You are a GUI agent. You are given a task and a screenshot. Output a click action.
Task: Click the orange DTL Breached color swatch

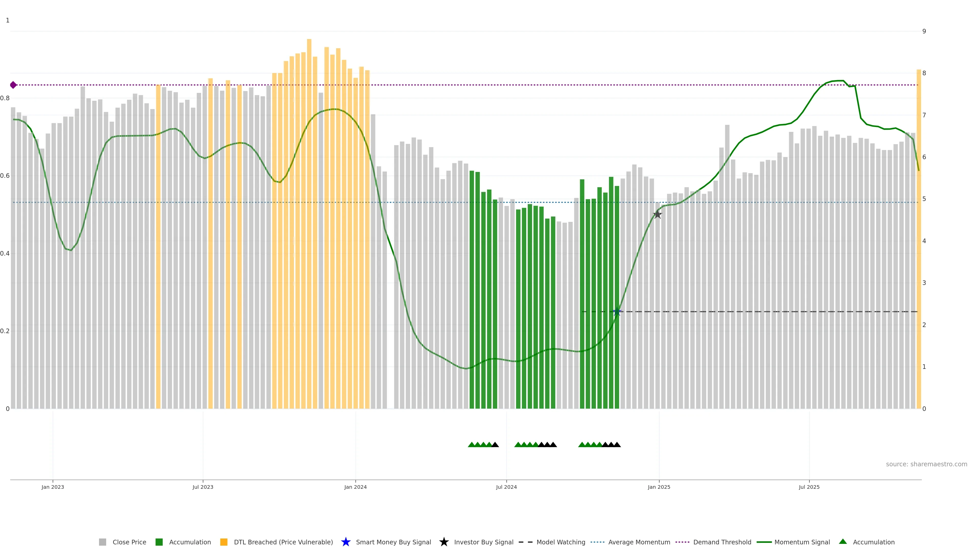pyautogui.click(x=224, y=542)
